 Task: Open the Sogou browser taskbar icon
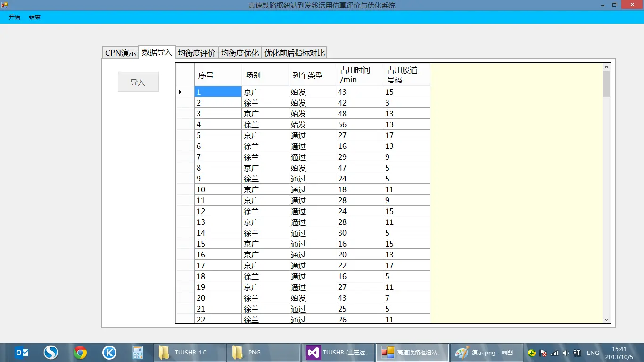click(51, 352)
